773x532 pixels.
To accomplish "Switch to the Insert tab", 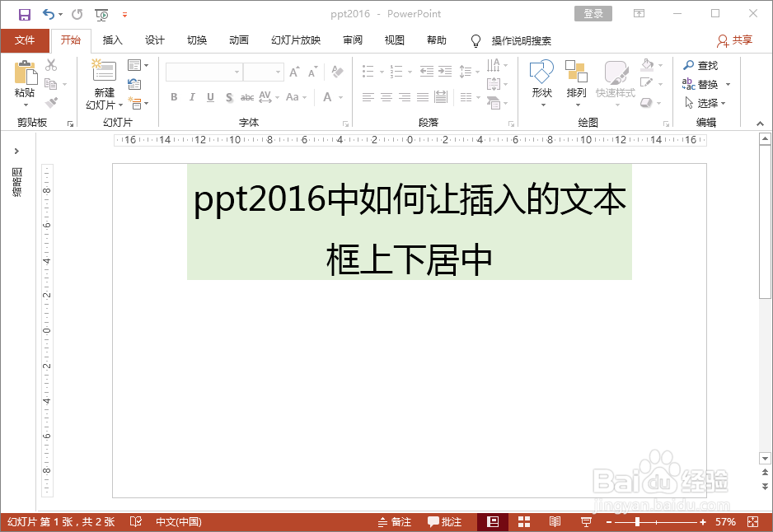I will tap(112, 40).
